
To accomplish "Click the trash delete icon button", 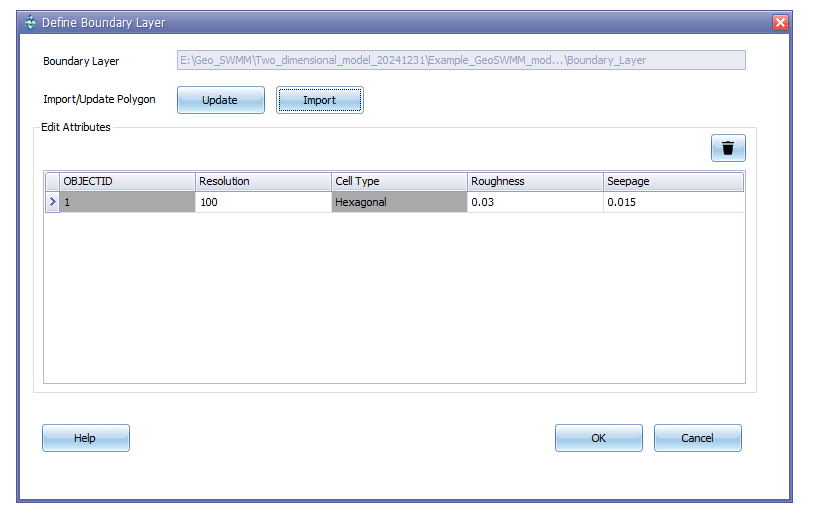I will (x=728, y=148).
